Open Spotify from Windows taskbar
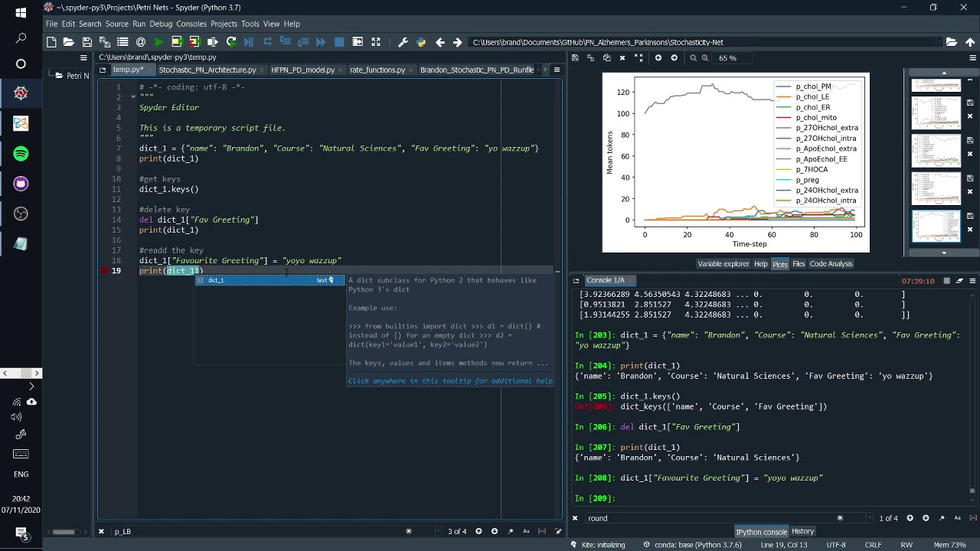The image size is (980, 551). pyautogui.click(x=21, y=154)
